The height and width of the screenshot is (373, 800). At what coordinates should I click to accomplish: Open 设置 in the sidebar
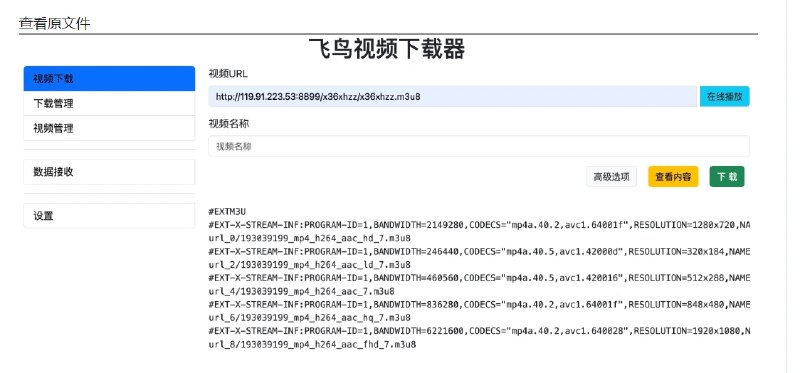(109, 216)
